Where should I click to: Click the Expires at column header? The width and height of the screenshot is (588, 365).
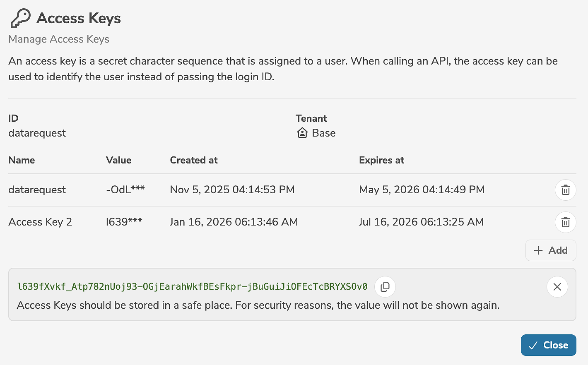[x=381, y=160]
